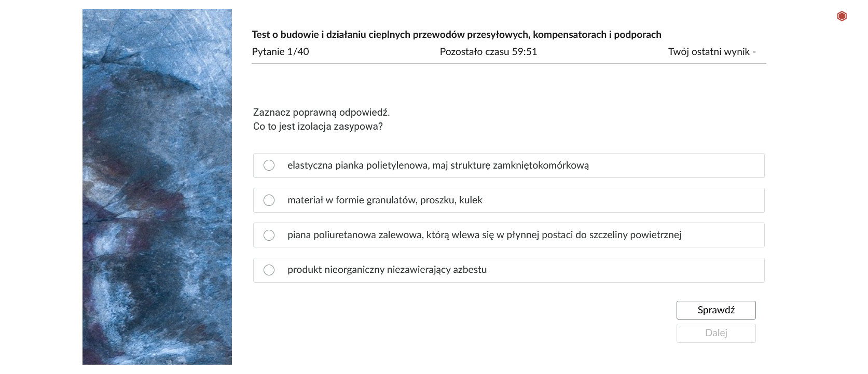Select radio for 'piana poliuretanowa zalewowa' answer
868x374 pixels.
[269, 235]
